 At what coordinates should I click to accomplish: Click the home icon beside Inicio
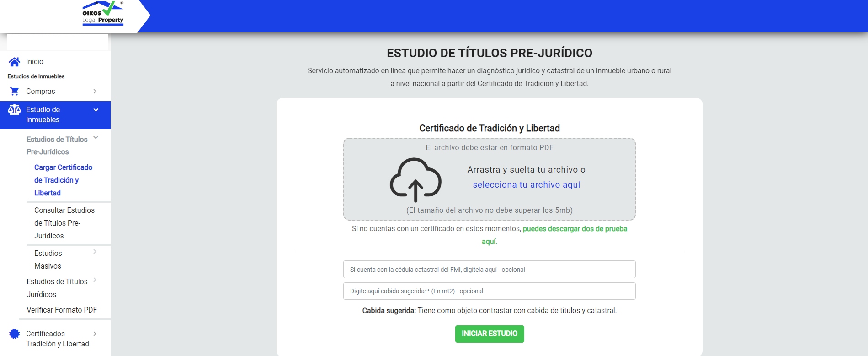[x=15, y=62]
